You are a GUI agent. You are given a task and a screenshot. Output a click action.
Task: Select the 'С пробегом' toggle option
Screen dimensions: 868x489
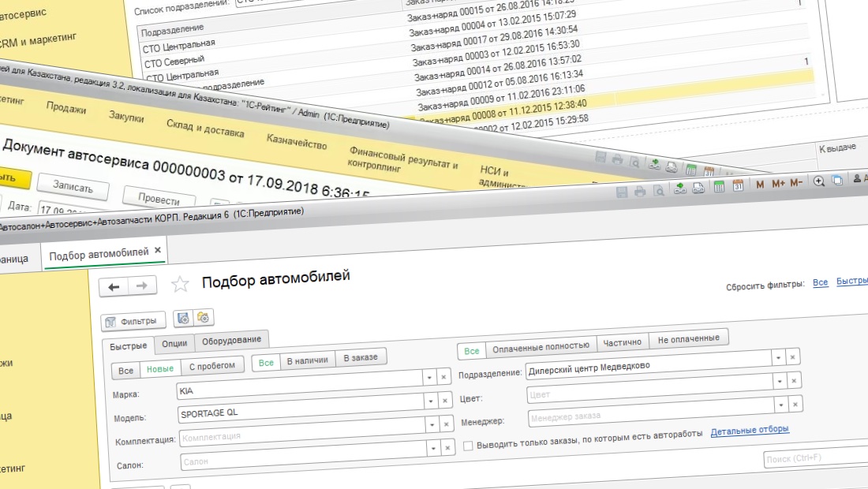click(x=211, y=368)
